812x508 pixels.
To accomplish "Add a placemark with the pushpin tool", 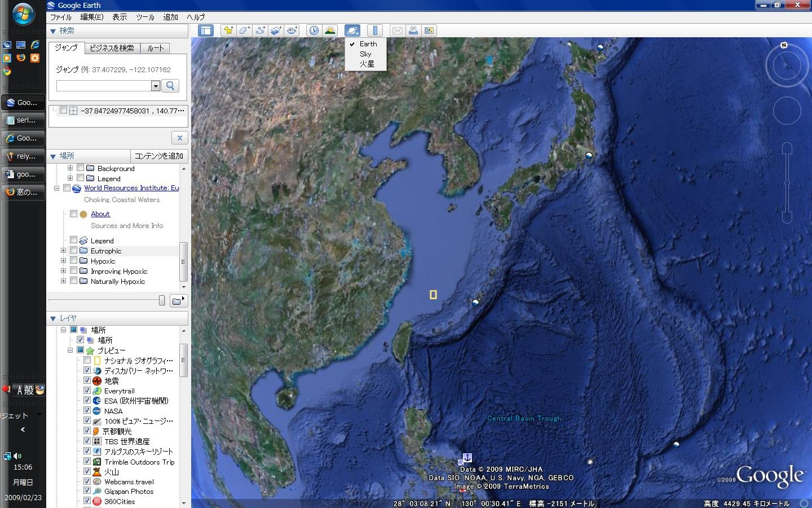I will [x=228, y=30].
